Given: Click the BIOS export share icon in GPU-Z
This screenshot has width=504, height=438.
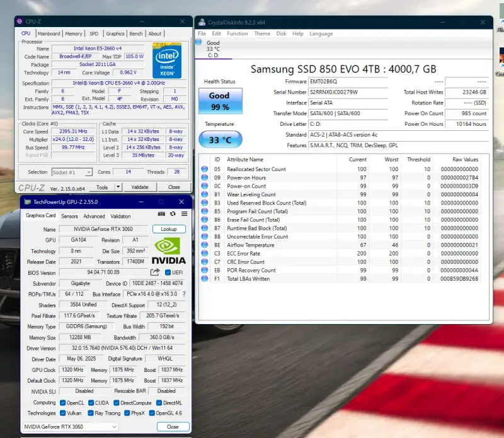Looking at the screenshot, I should click(155, 272).
